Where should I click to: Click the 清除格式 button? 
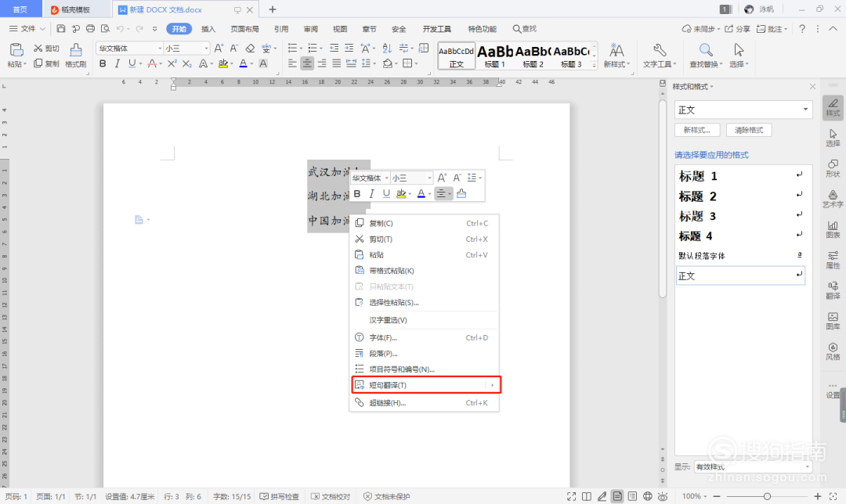click(x=749, y=130)
